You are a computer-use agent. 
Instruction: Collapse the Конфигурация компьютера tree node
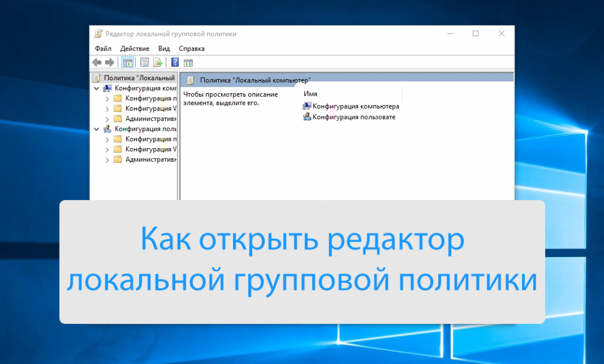96,88
